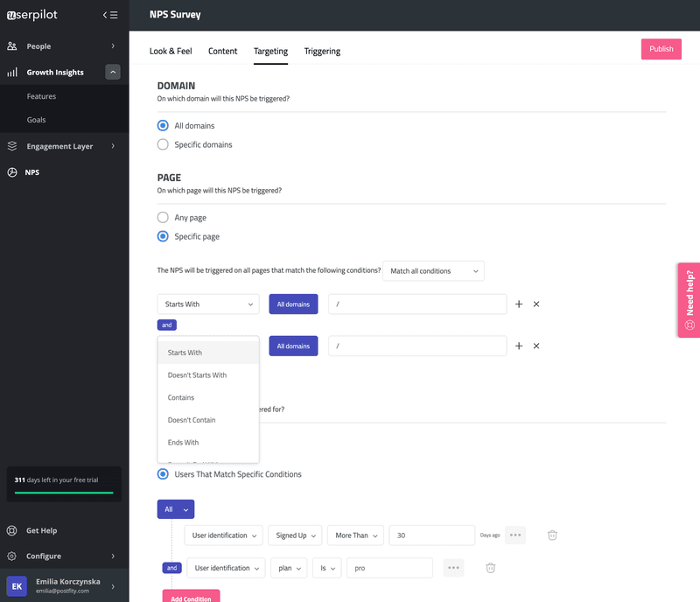Image resolution: width=700 pixels, height=602 pixels.
Task: Click the plus icon on the first condition row
Action: click(x=519, y=304)
